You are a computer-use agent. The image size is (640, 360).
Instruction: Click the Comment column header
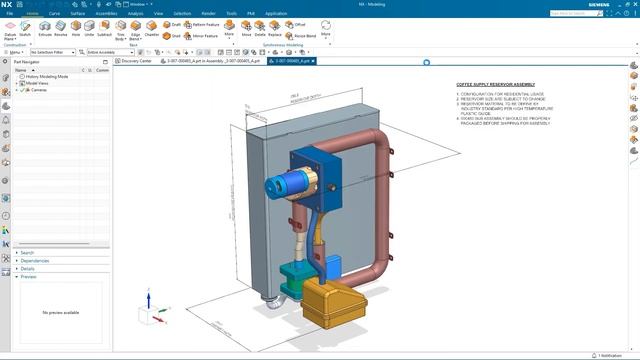point(102,70)
